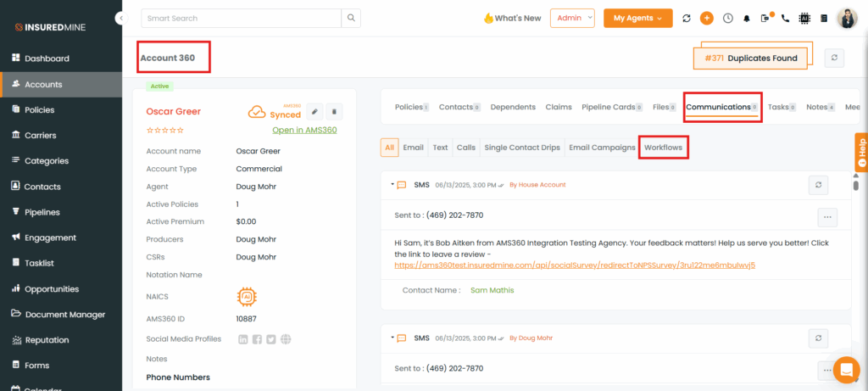Open the LinkedIn social profile icon
868x391 pixels.
click(243, 339)
